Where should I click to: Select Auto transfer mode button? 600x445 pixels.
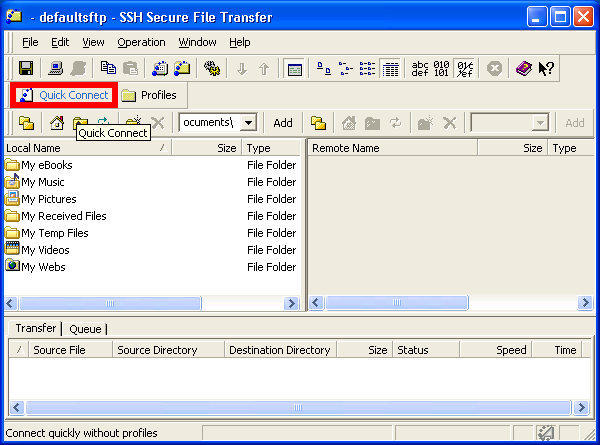point(465,69)
